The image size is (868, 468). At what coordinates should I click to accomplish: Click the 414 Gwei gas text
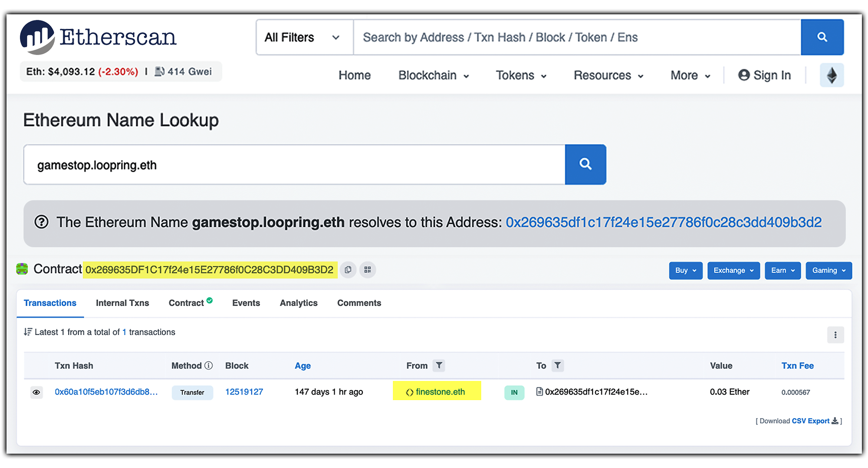(x=190, y=72)
